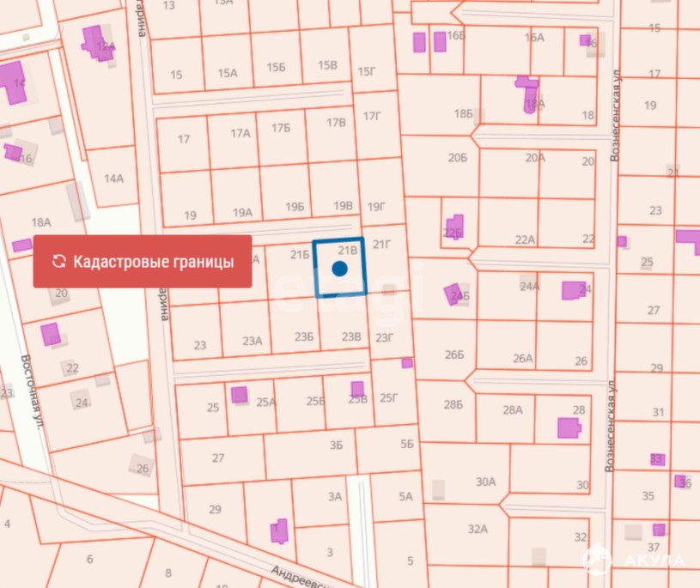Select the purple building on plot 24Б
Image resolution: width=700 pixels, height=588 pixels.
click(454, 294)
